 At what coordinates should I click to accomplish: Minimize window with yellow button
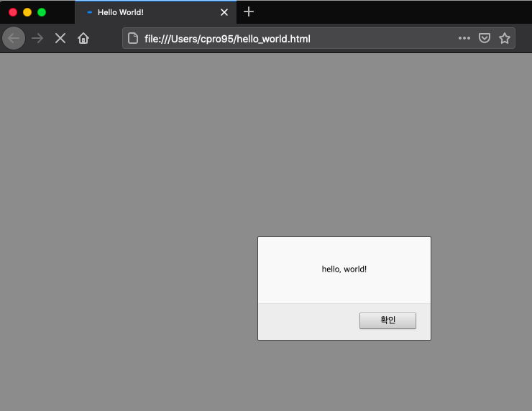click(x=27, y=12)
